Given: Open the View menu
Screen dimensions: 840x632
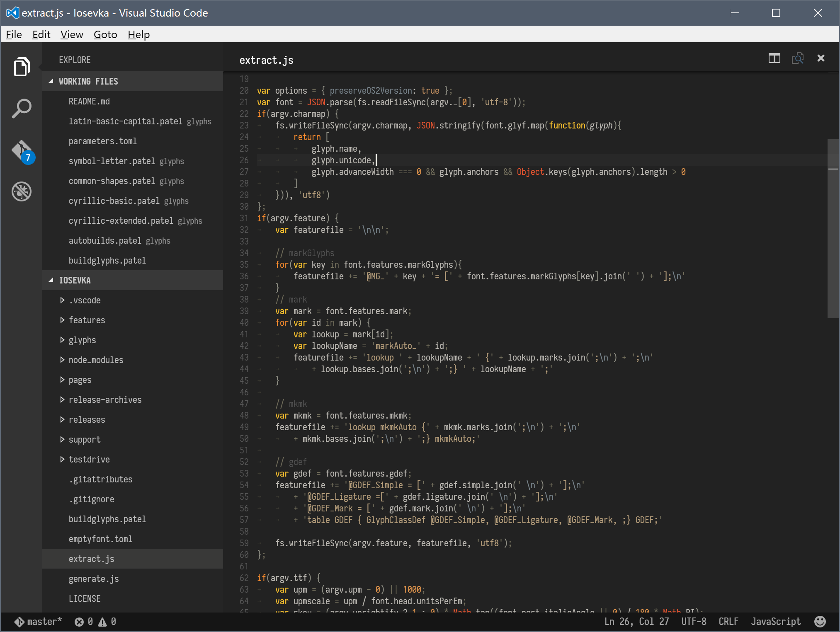Looking at the screenshot, I should (71, 34).
